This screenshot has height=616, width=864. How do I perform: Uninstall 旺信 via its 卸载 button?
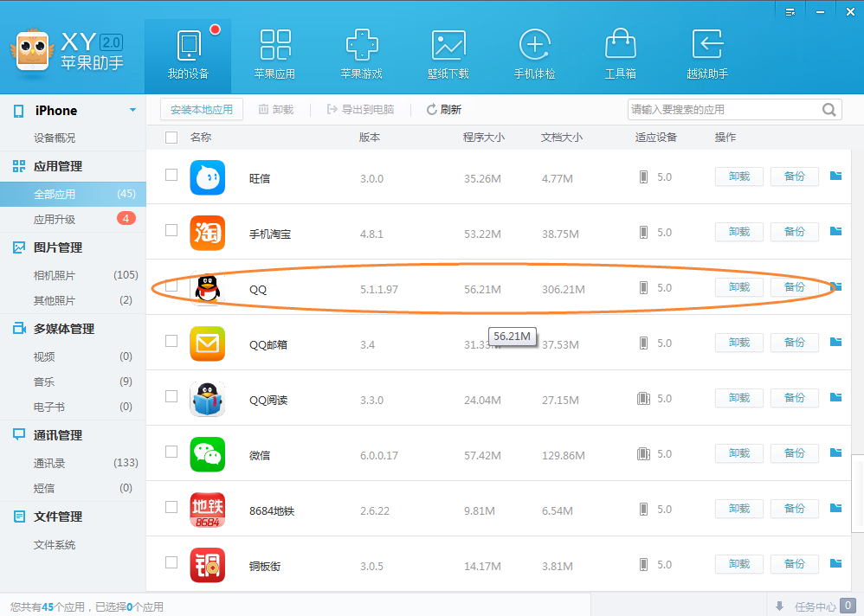pyautogui.click(x=739, y=176)
